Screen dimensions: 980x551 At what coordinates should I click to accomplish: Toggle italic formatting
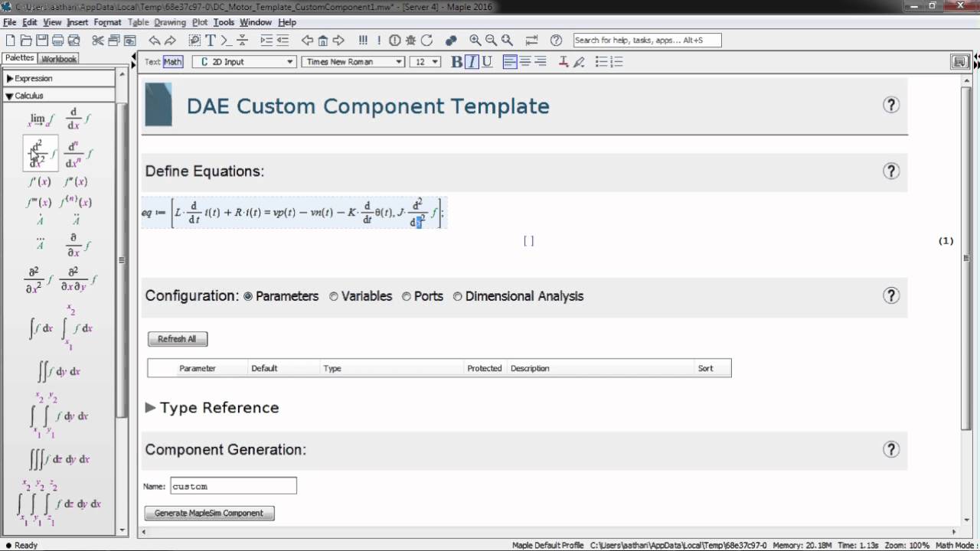(472, 62)
